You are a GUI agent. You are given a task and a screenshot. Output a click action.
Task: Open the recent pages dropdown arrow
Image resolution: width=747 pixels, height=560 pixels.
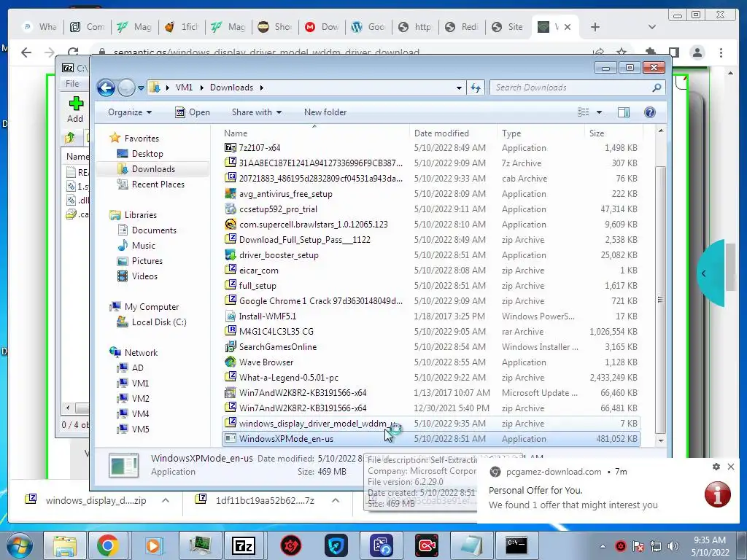coord(141,88)
